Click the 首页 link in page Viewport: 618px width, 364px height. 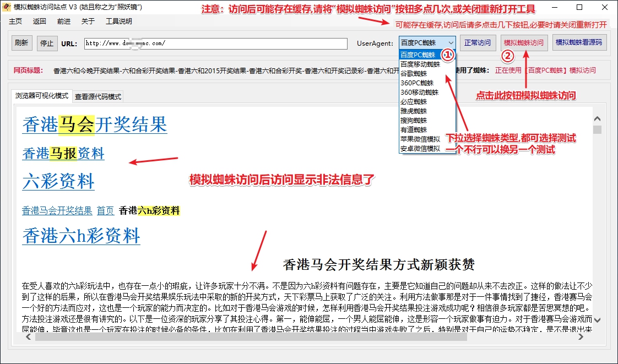(x=105, y=210)
